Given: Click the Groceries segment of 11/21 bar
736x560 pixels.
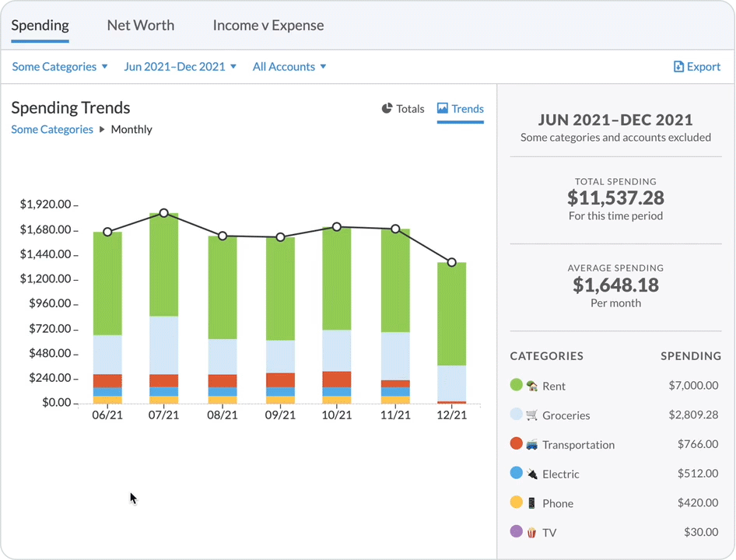Looking at the screenshot, I should point(395,356).
